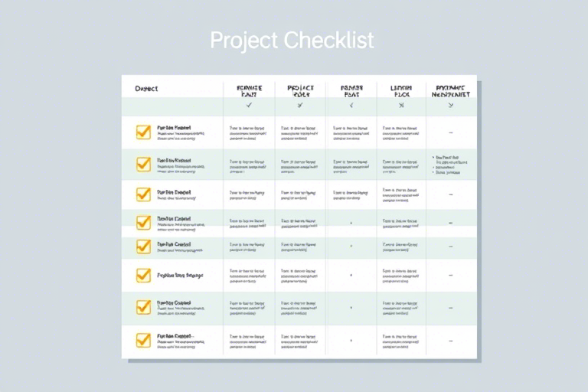Toggle the checkbox in the first table row

(144, 132)
